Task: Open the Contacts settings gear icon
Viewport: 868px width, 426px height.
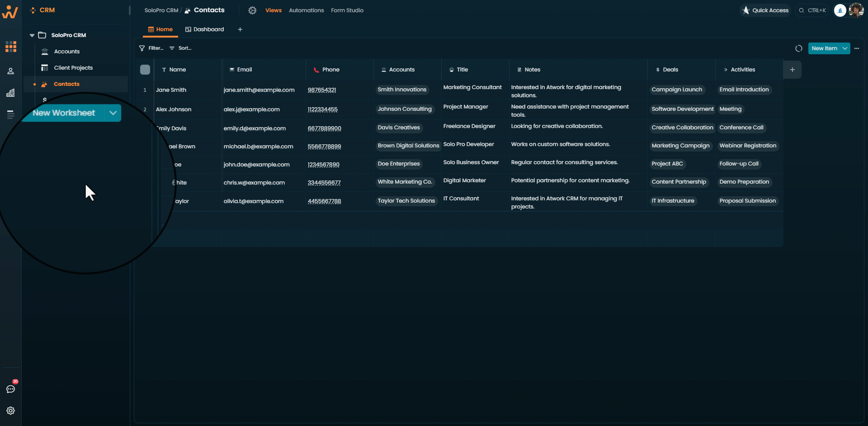Action: (252, 10)
